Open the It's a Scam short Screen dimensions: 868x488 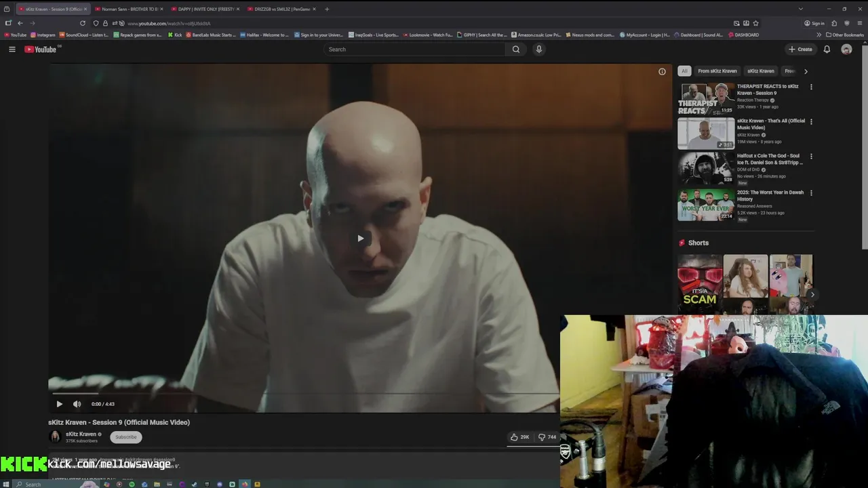click(x=700, y=285)
